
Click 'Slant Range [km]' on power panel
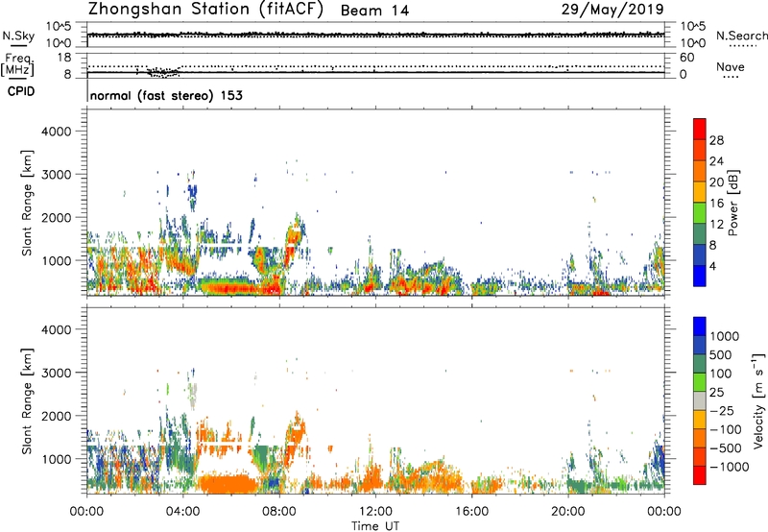(x=27, y=203)
